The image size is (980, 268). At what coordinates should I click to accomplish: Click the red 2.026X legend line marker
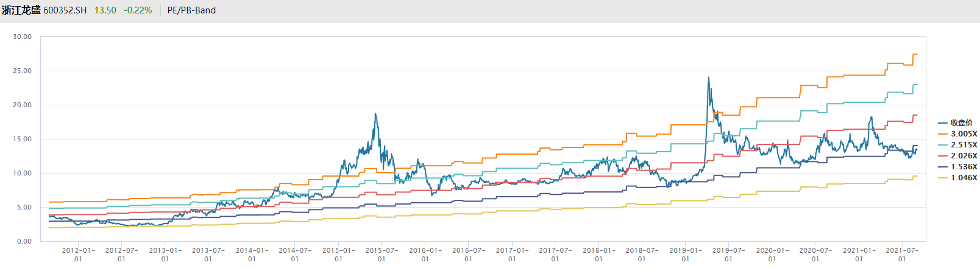pyautogui.click(x=943, y=156)
